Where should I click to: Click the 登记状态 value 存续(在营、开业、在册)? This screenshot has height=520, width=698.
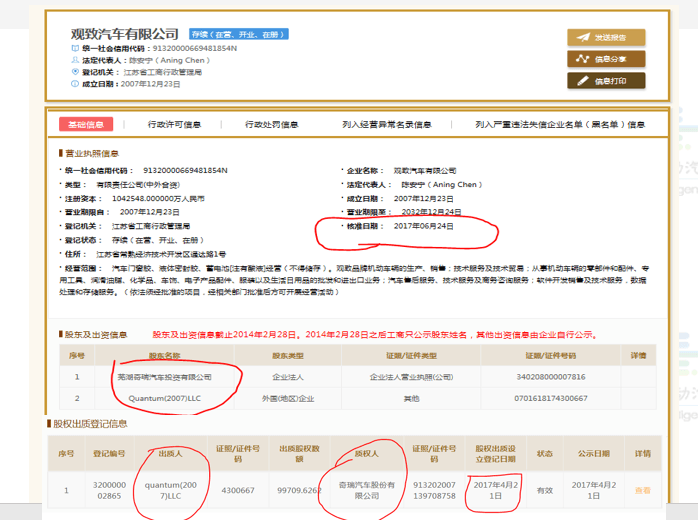tap(158, 240)
